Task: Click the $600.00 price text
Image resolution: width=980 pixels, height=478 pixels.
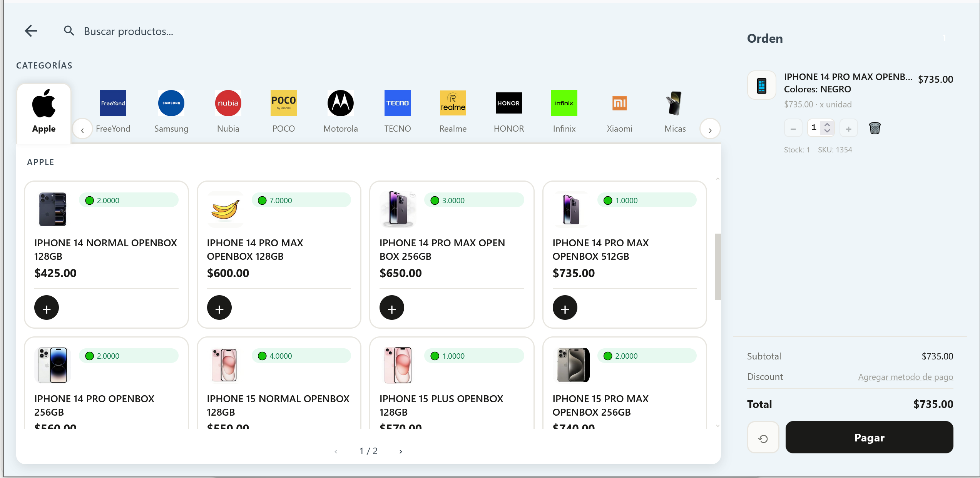Action: pyautogui.click(x=228, y=273)
